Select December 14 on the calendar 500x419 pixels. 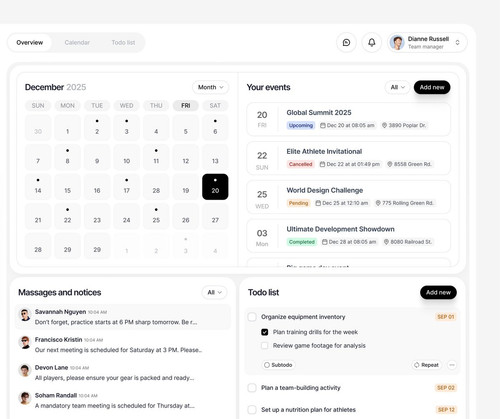pyautogui.click(x=38, y=187)
